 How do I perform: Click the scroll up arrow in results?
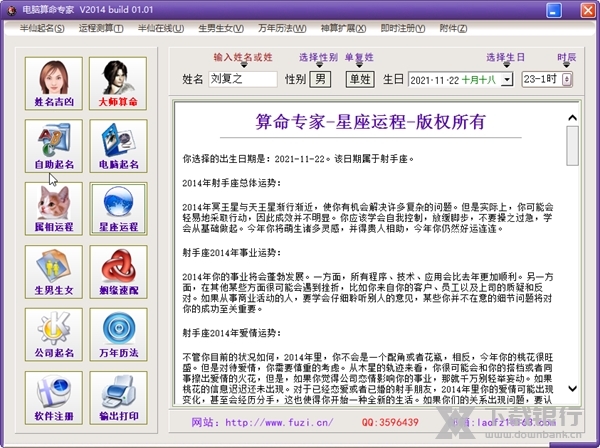point(572,118)
